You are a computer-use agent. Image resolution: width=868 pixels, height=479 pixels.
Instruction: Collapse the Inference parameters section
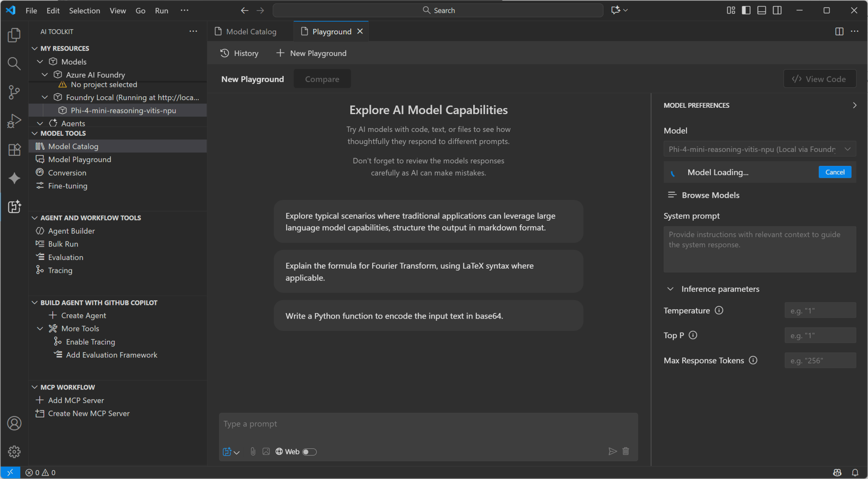(x=670, y=289)
